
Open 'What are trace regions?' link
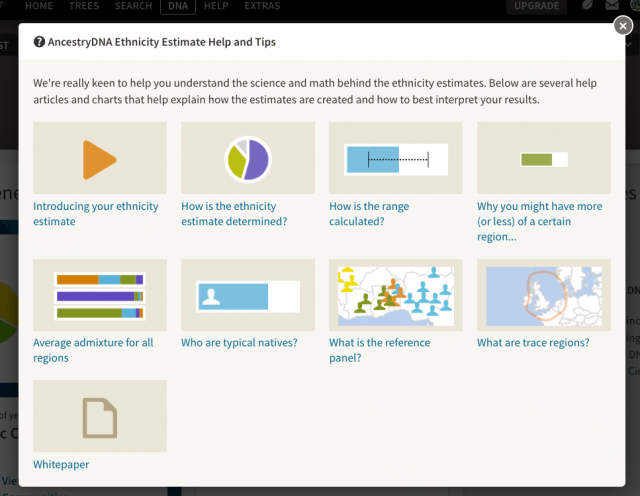pyautogui.click(x=533, y=343)
